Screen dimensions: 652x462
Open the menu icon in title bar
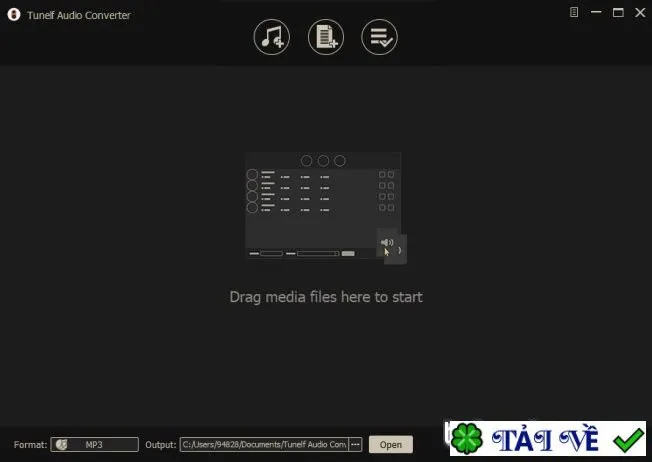[574, 12]
